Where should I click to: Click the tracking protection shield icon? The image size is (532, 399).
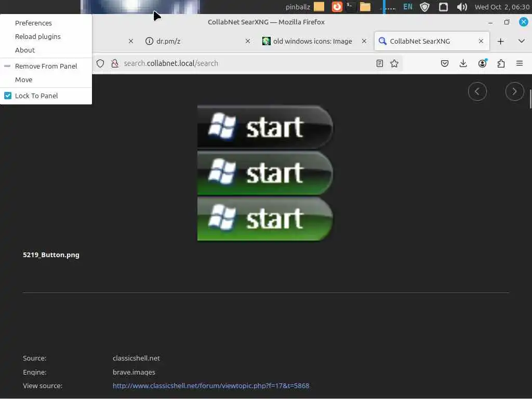[x=100, y=63]
